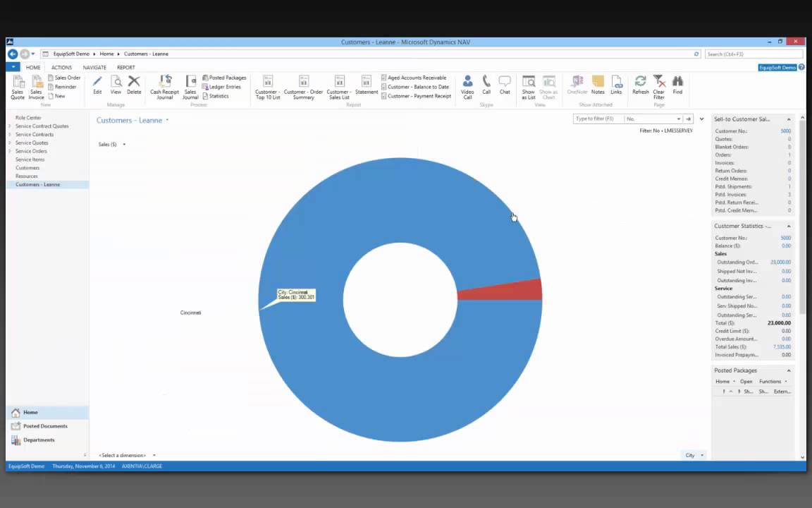Select Service Items in navigation pane
Viewport: 812px width, 508px height.
click(x=30, y=159)
